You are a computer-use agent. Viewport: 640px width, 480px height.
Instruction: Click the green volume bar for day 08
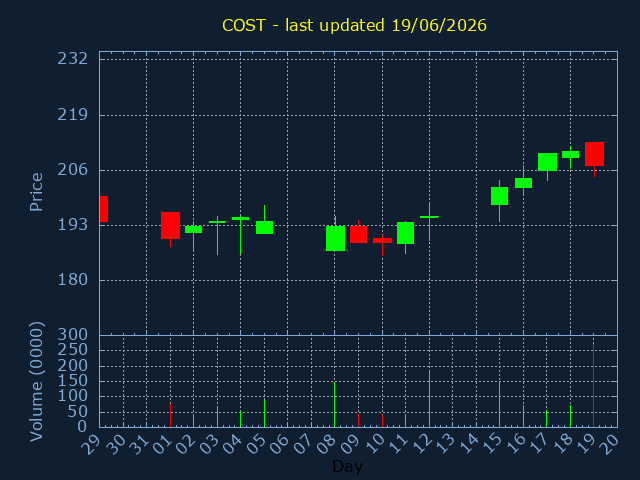335,404
